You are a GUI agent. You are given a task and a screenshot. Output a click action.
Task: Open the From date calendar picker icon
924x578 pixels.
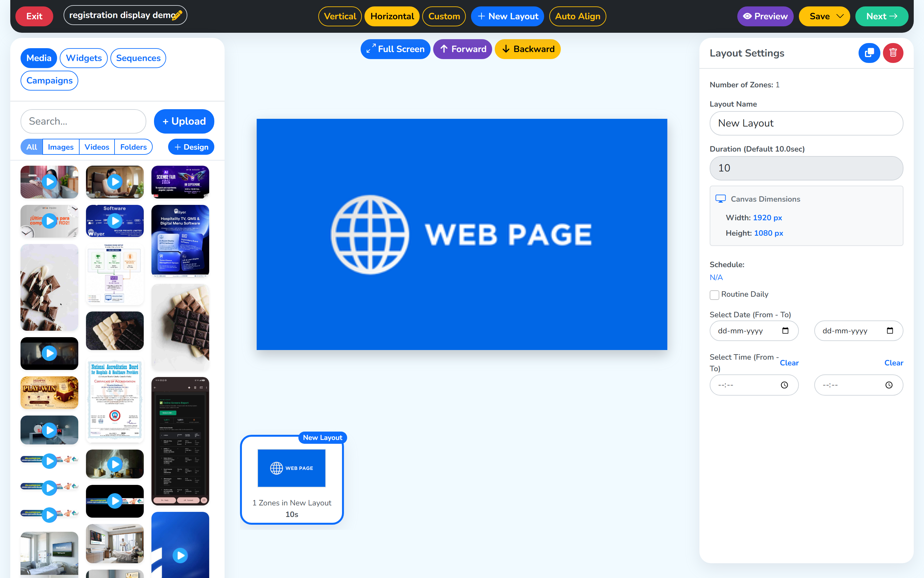pos(785,331)
